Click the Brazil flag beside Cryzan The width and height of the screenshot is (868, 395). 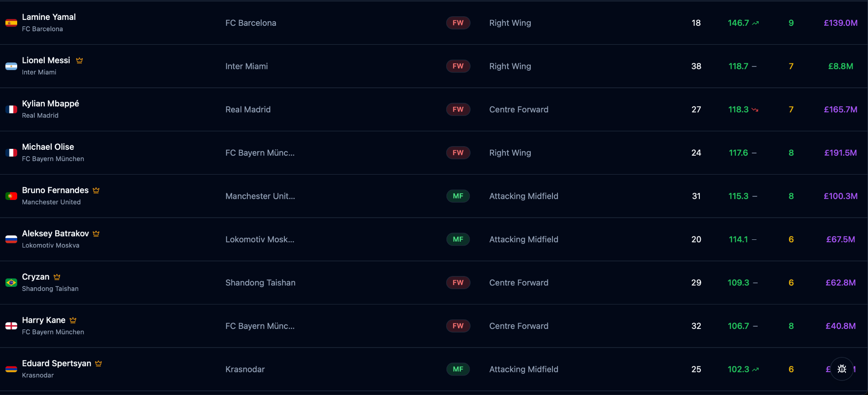(x=11, y=283)
